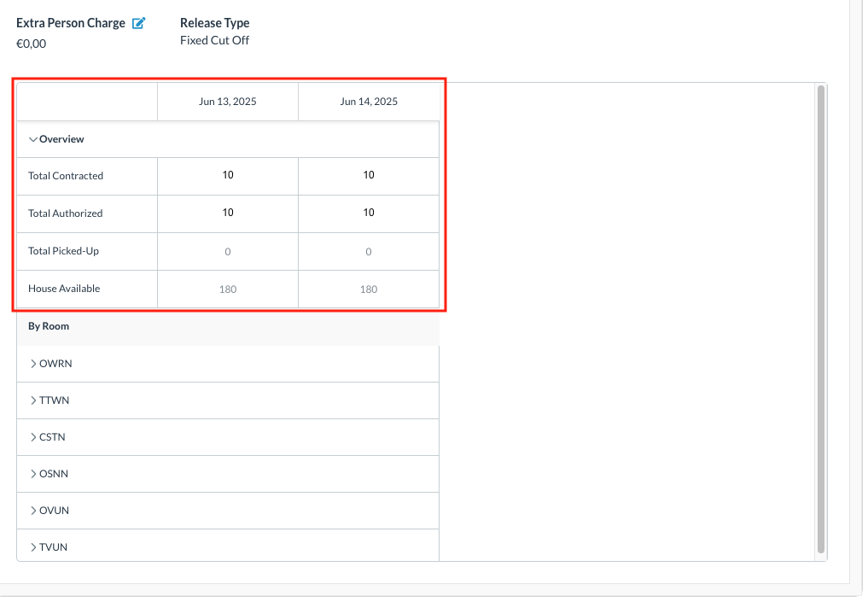Expand the CSTN room row
The height and width of the screenshot is (602, 868).
click(33, 437)
